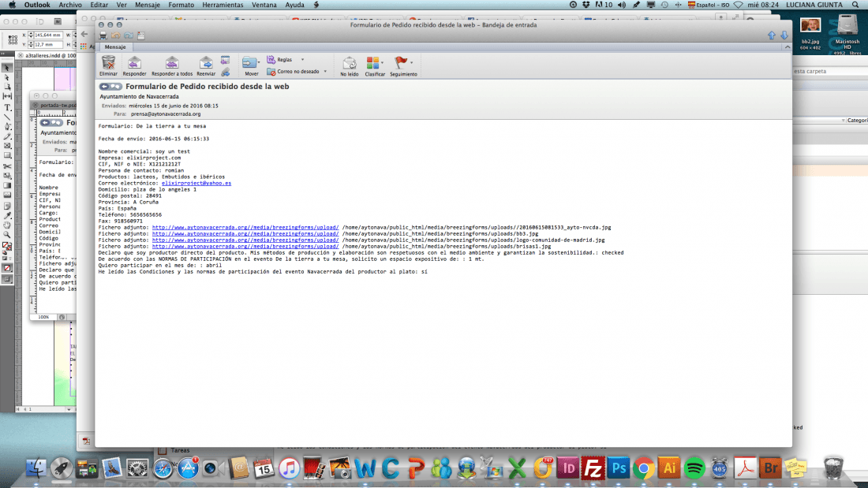Click the Mover folder icon
Screen dimensions: 868x488
tap(249, 62)
